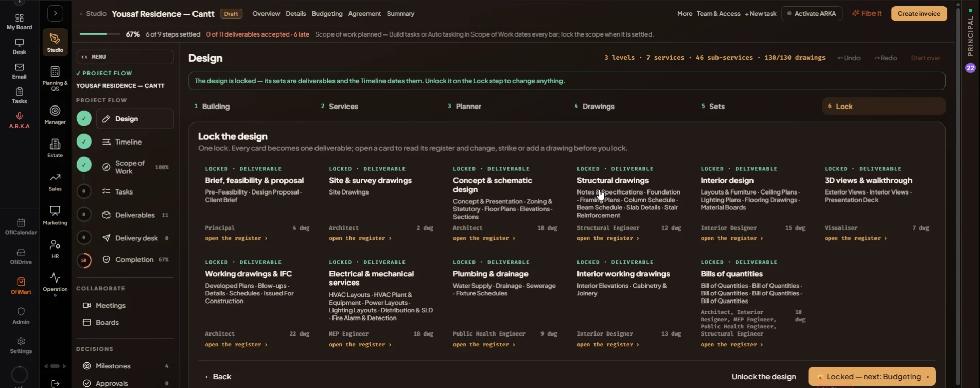Open the HR people icon
Image resolution: width=980 pixels, height=388 pixels.
point(55,249)
